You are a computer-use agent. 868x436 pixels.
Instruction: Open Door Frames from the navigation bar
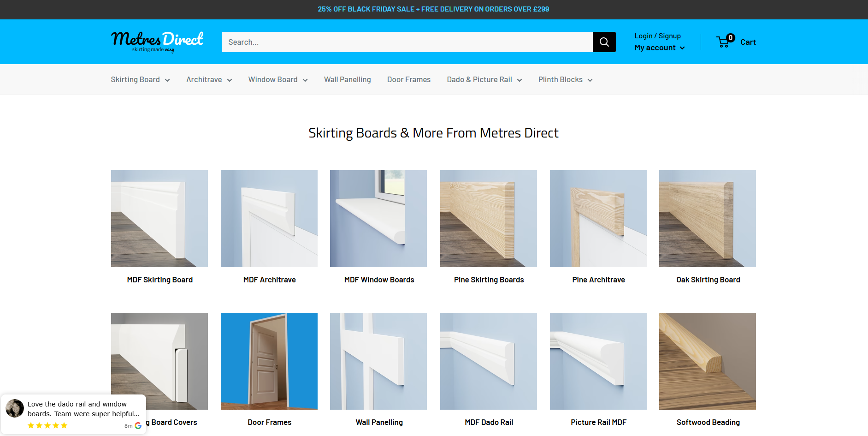(408, 80)
